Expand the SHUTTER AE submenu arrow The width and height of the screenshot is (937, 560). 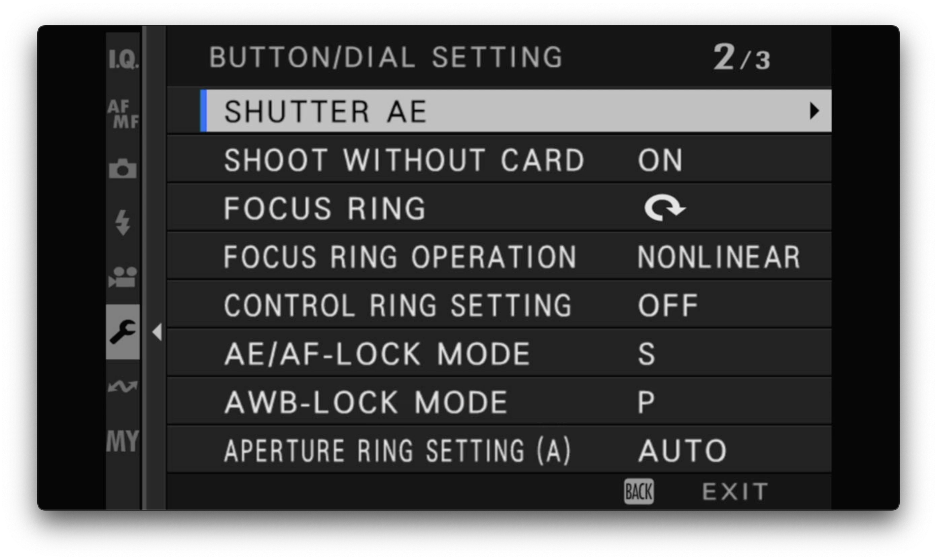[x=815, y=111]
